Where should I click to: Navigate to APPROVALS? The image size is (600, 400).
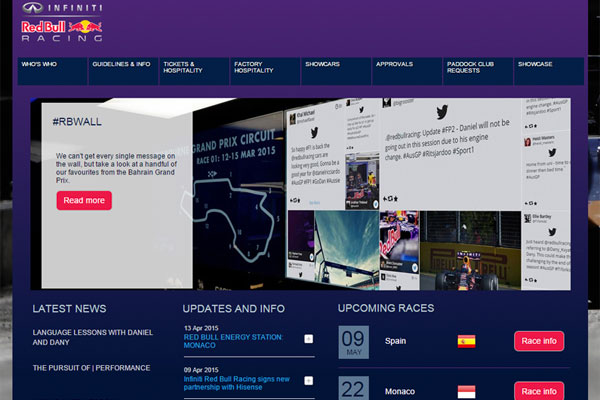click(407, 71)
